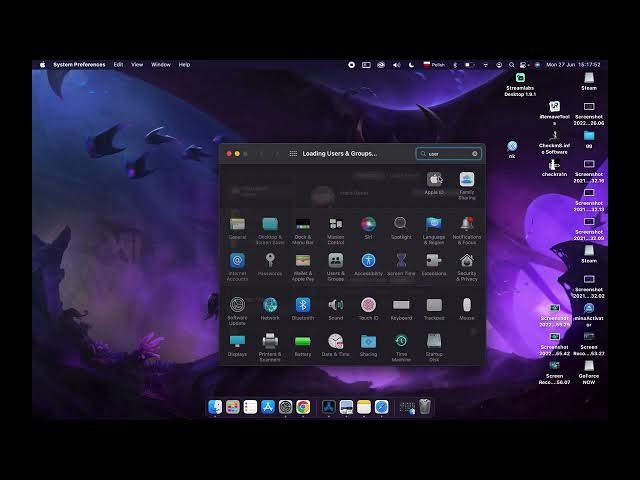Viewport: 640px width, 480px height.
Task: Open Polish input source menu
Action: 434,64
